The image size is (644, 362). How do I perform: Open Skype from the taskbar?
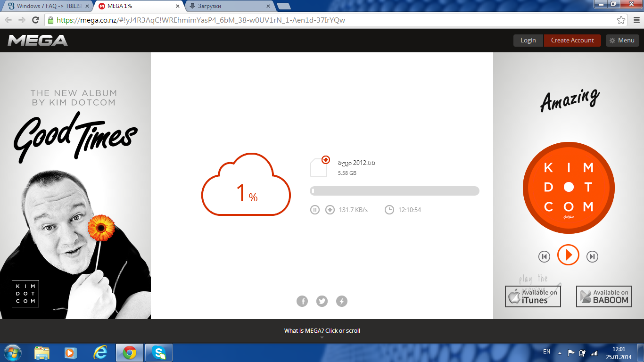tap(159, 353)
